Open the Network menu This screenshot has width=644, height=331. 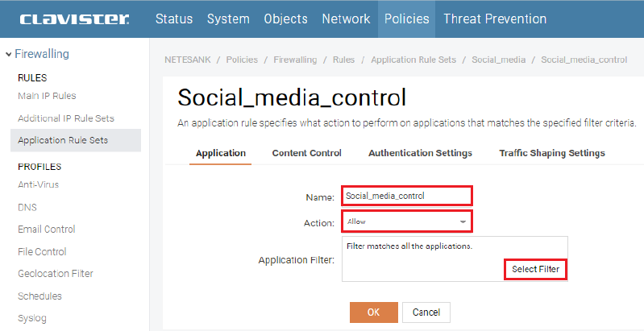click(346, 19)
